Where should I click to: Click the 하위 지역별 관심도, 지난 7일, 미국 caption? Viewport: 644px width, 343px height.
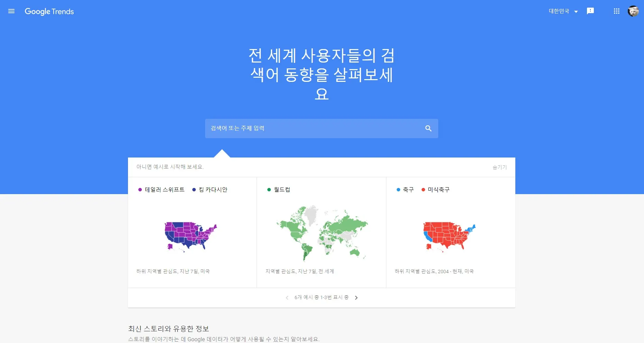pyautogui.click(x=173, y=271)
